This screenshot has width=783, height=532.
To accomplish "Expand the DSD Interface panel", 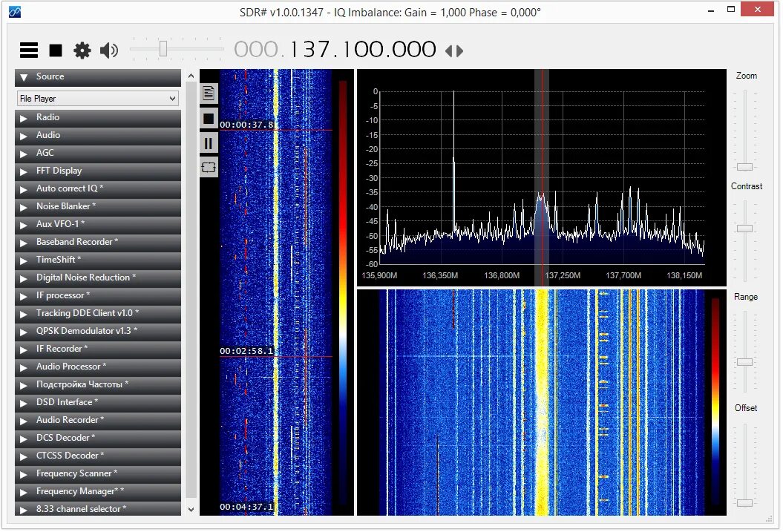I will tap(98, 403).
